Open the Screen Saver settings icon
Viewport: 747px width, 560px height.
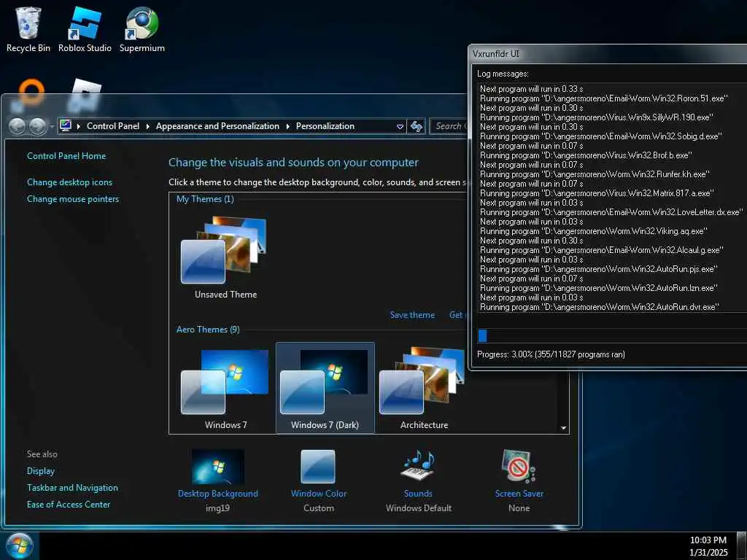[519, 466]
